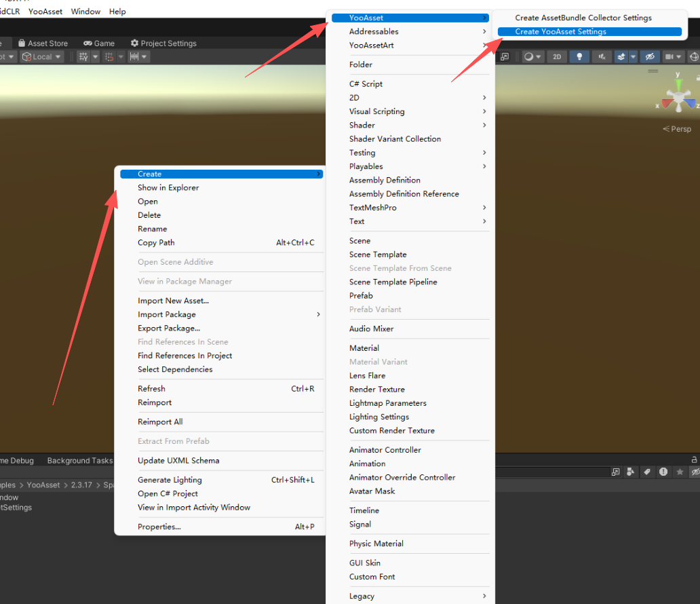Click the Asset Store bag icon
Viewport: 700px width, 604px height.
[22, 43]
